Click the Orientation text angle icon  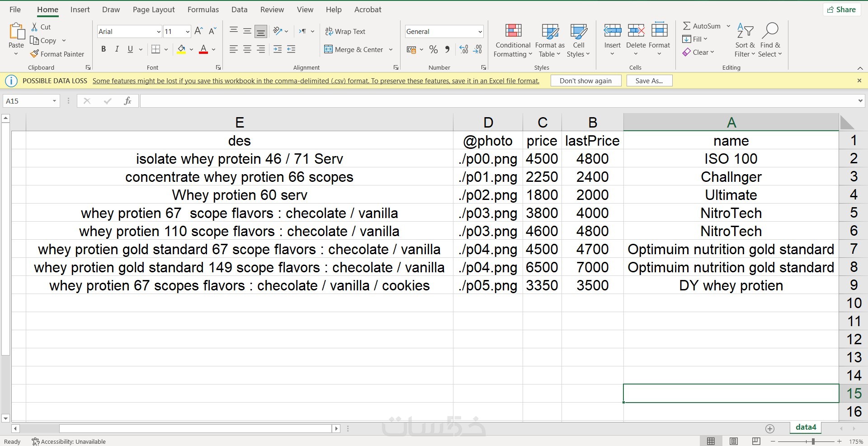[x=278, y=31]
